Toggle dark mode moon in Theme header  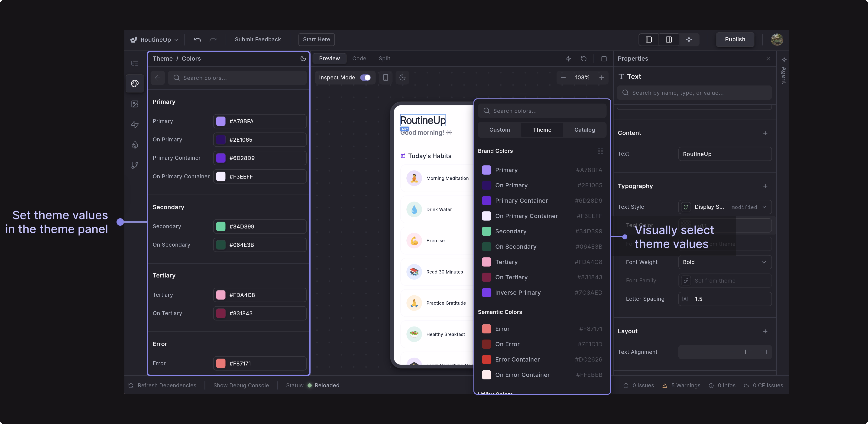click(x=303, y=58)
